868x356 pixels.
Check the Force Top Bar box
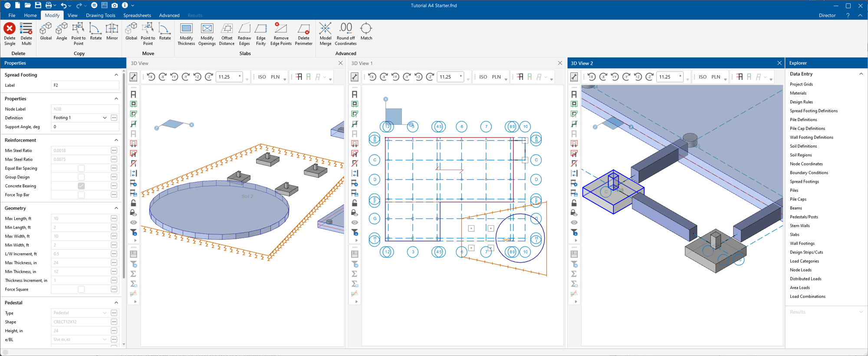81,195
